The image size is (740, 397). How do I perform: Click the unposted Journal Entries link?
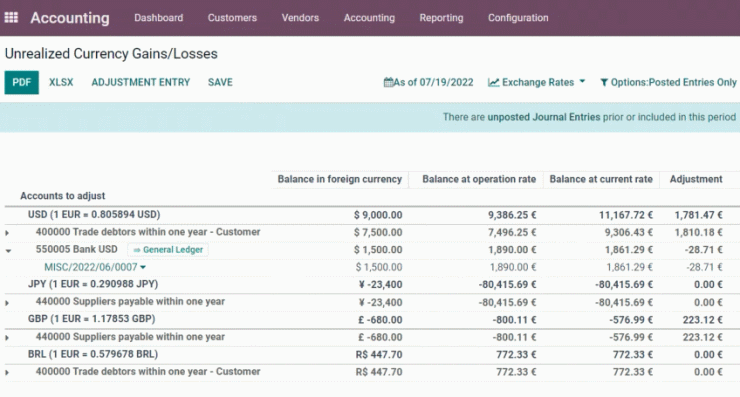[544, 117]
